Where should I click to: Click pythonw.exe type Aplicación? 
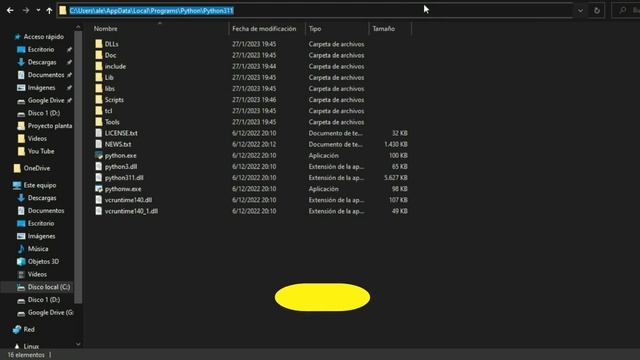point(323,189)
